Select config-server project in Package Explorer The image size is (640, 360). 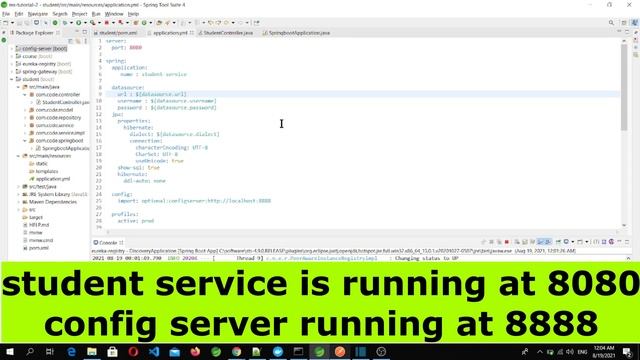point(41,49)
